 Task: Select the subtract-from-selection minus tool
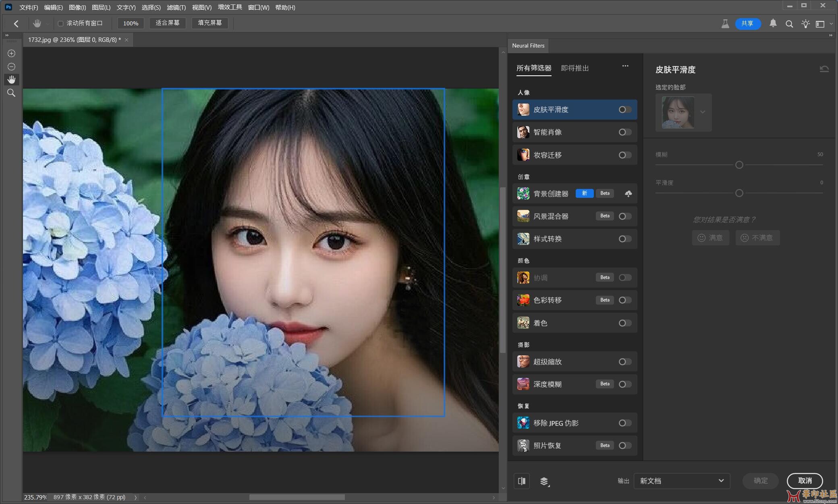(11, 67)
